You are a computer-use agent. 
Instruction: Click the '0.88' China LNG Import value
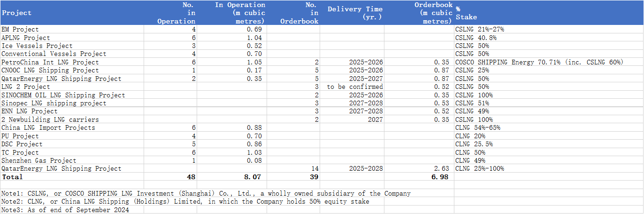[231, 127]
